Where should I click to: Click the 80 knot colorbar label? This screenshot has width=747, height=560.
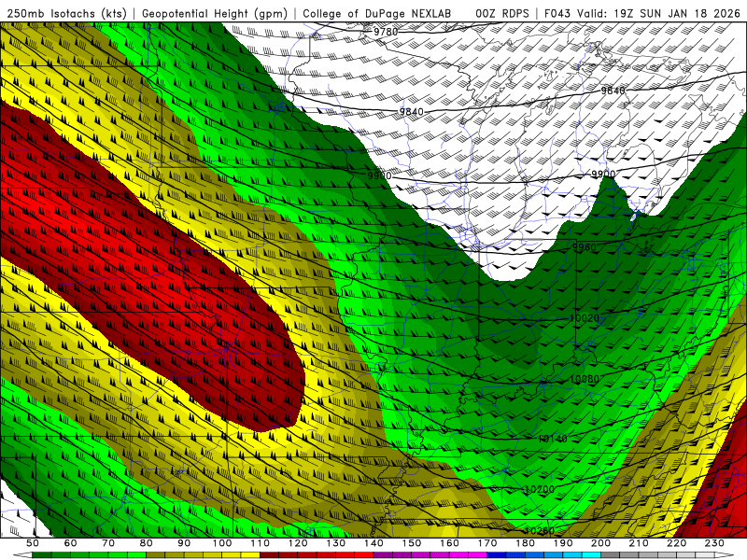147,543
